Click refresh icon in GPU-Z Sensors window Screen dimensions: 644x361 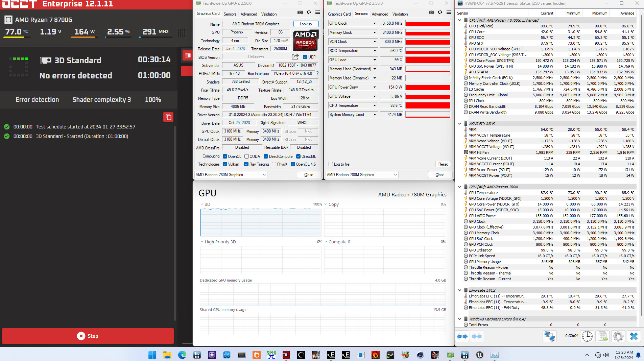[440, 13]
